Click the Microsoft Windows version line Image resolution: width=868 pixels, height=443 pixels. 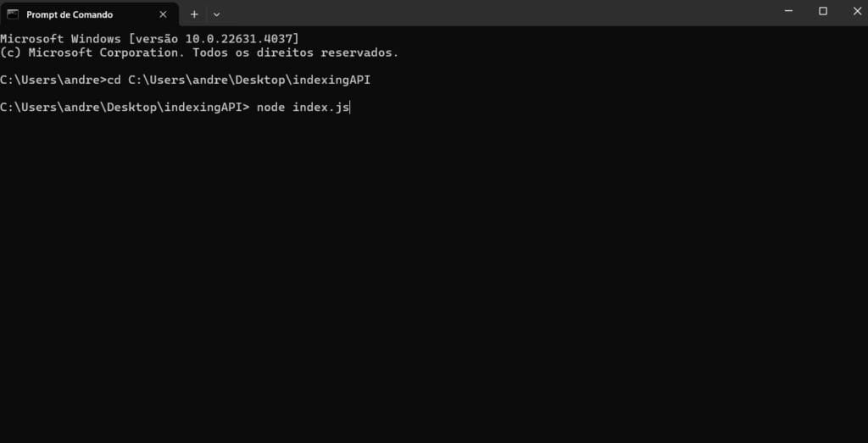[x=149, y=39]
